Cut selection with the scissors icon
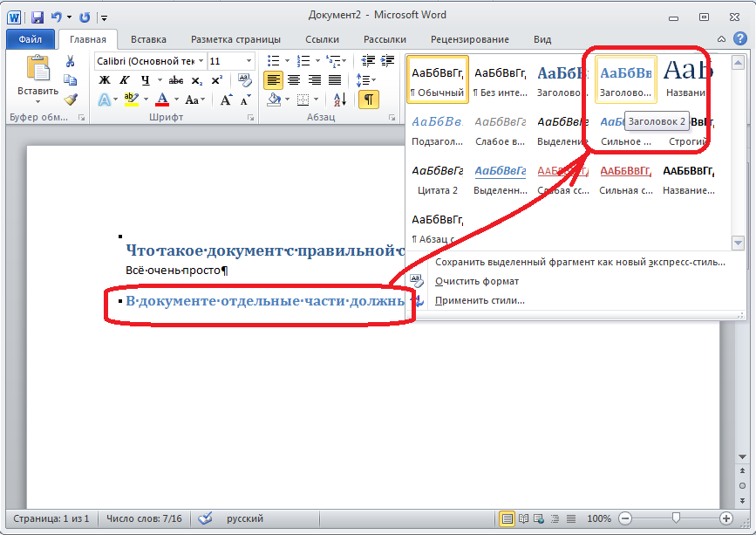Viewport: 756px width, 535px height. click(x=71, y=61)
